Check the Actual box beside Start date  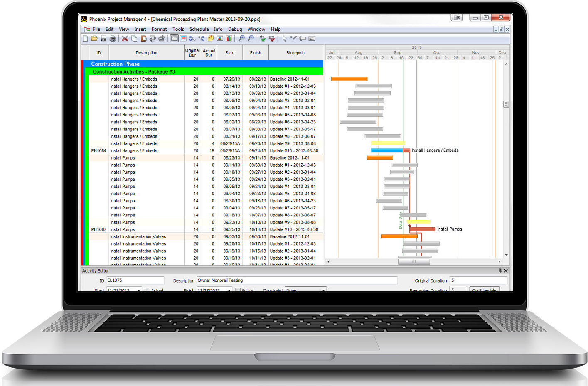click(148, 290)
